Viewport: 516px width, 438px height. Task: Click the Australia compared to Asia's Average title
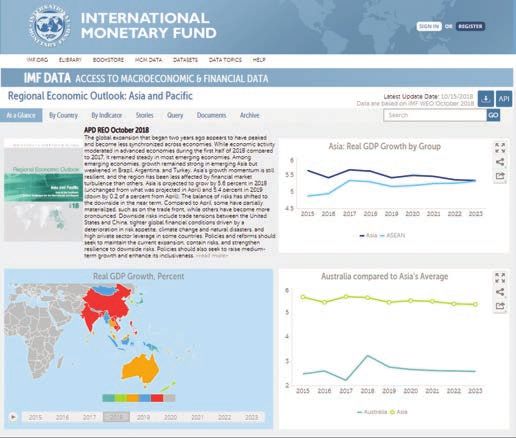click(385, 276)
